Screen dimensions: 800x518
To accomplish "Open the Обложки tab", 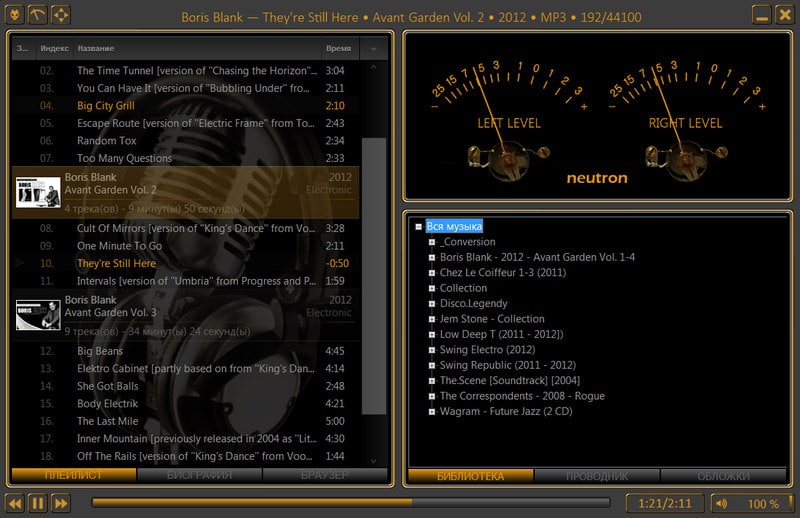I will click(723, 476).
